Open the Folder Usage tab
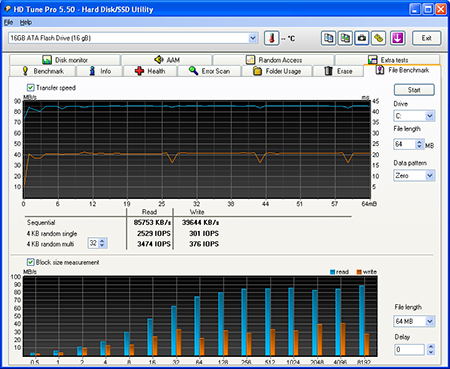Image resolution: width=450 pixels, height=369 pixels. (277, 71)
